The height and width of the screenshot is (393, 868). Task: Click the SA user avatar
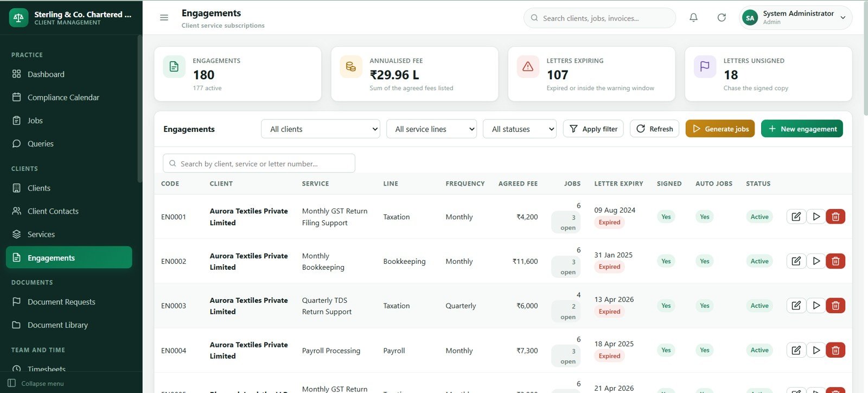(750, 18)
